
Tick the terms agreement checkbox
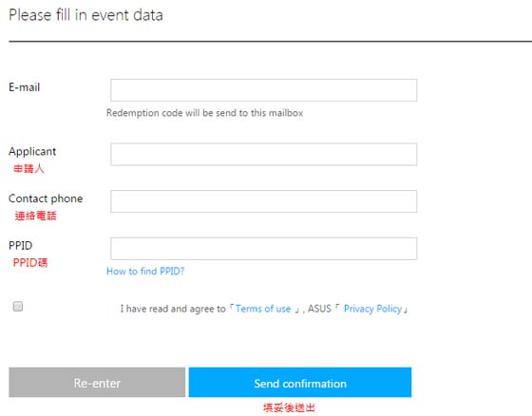tap(18, 307)
